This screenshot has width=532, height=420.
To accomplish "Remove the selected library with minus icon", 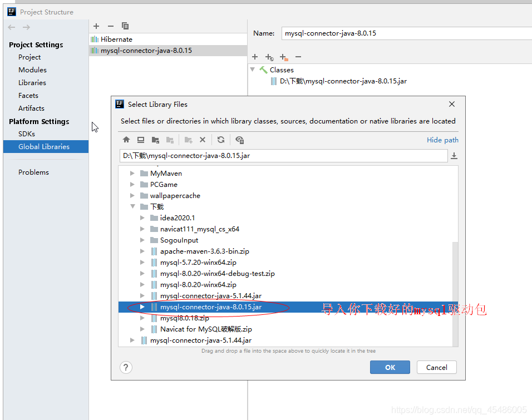I will pyautogui.click(x=111, y=26).
